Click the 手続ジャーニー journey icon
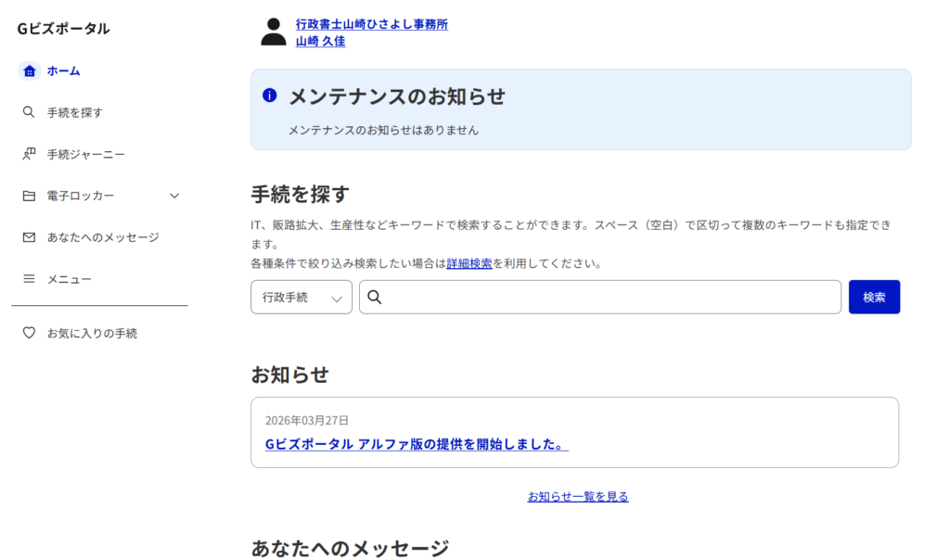Viewport: 950px width, 560px height. [x=29, y=154]
